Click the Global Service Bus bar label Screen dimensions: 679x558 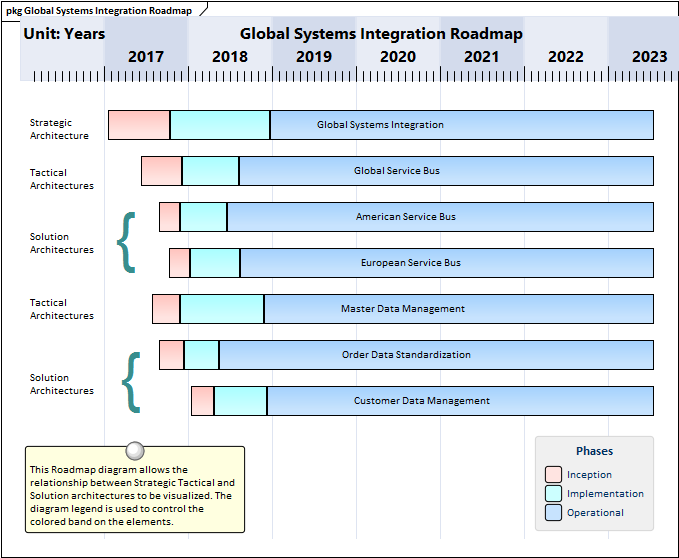pyautogui.click(x=396, y=171)
